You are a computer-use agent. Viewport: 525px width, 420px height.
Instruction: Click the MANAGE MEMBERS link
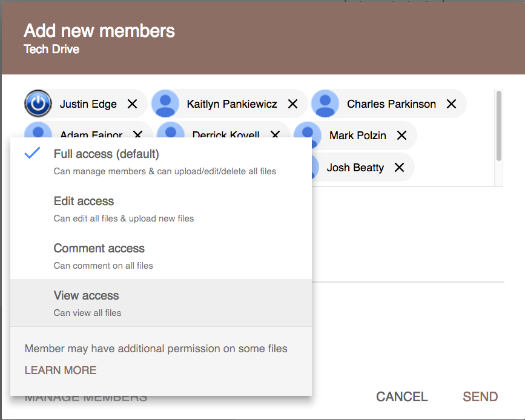[85, 399]
